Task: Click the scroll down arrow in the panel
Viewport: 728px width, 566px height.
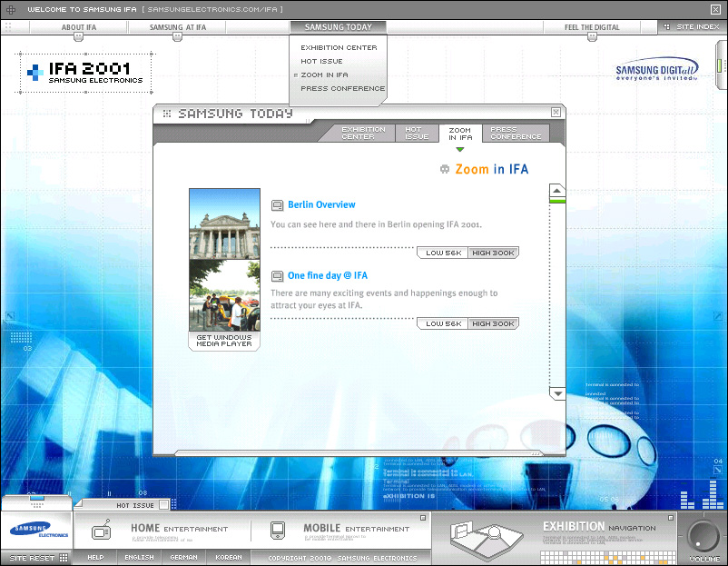Action: pyautogui.click(x=557, y=393)
